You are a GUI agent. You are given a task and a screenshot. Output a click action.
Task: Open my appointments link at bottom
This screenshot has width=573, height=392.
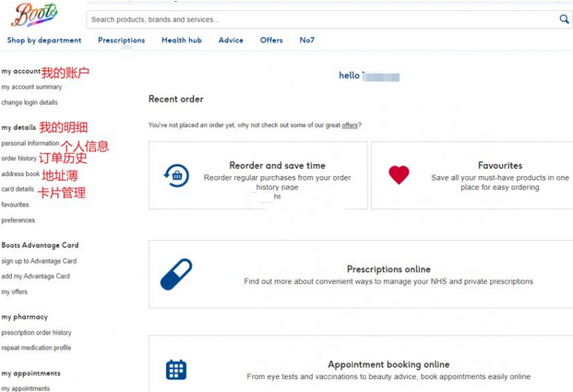(x=26, y=388)
